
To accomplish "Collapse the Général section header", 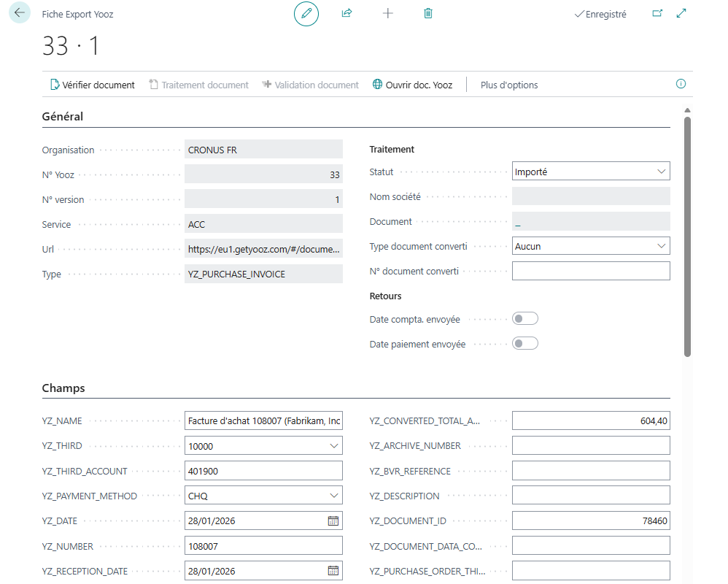I will tap(63, 116).
